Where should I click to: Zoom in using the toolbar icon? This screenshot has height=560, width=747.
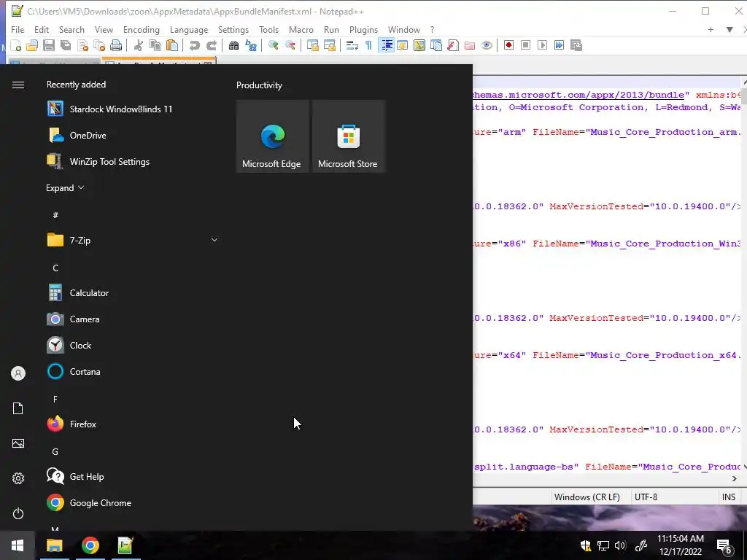pos(273,45)
